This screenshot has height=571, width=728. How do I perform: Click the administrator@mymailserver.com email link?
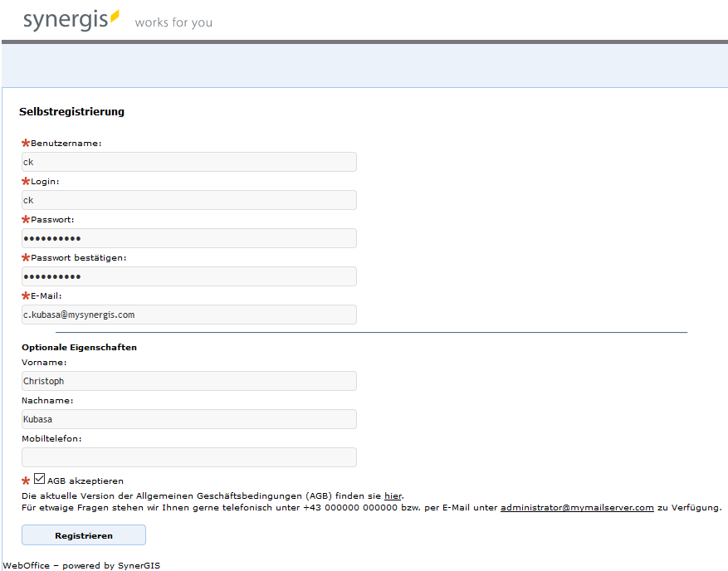[577, 507]
